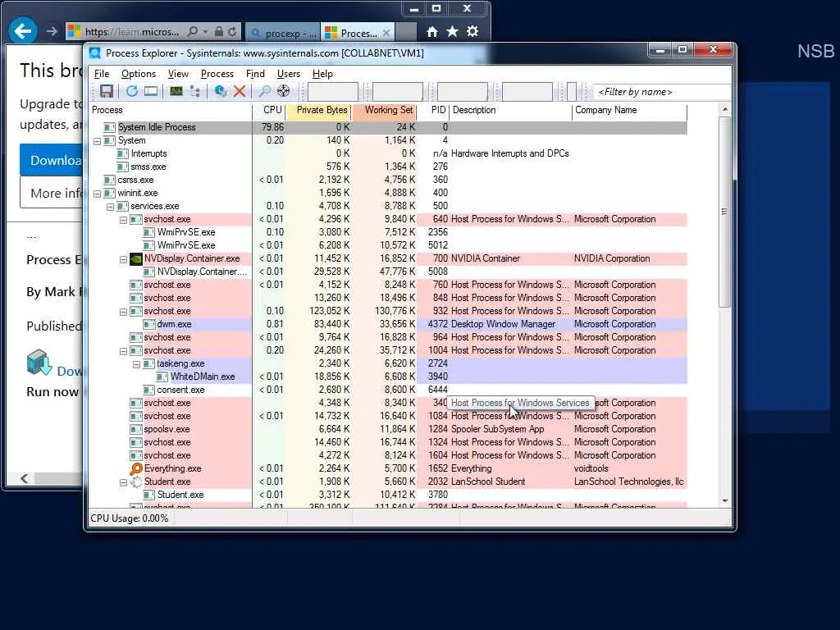
Task: Sort by Working Set column header
Action: [x=385, y=110]
